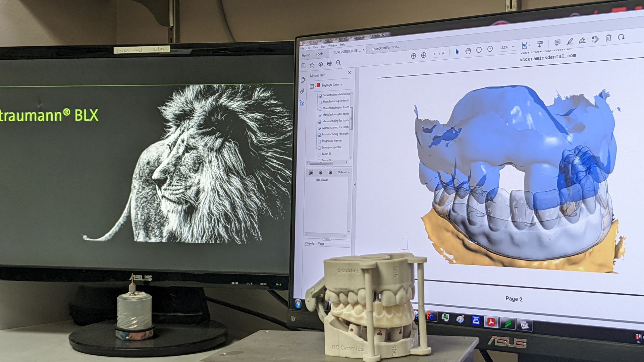Click the print document icon
This screenshot has width=644, height=362.
329,63
